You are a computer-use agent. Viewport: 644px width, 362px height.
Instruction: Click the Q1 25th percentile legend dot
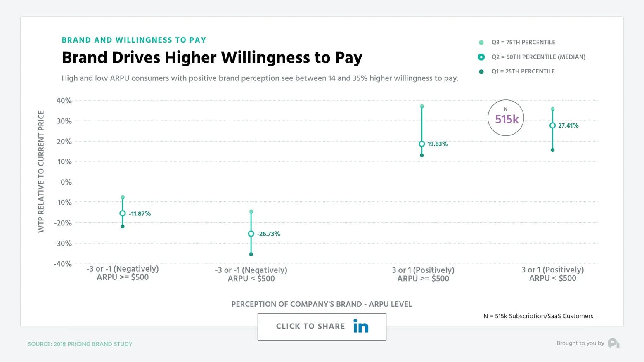[480, 71]
